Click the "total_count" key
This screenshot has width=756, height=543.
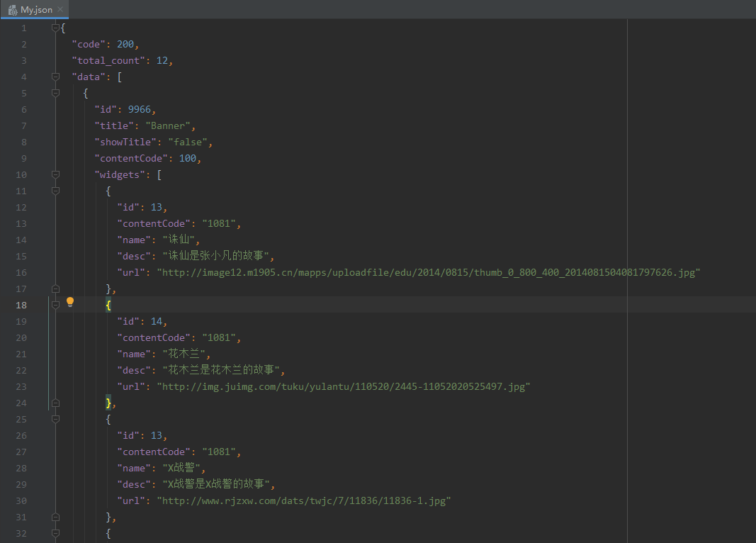108,61
